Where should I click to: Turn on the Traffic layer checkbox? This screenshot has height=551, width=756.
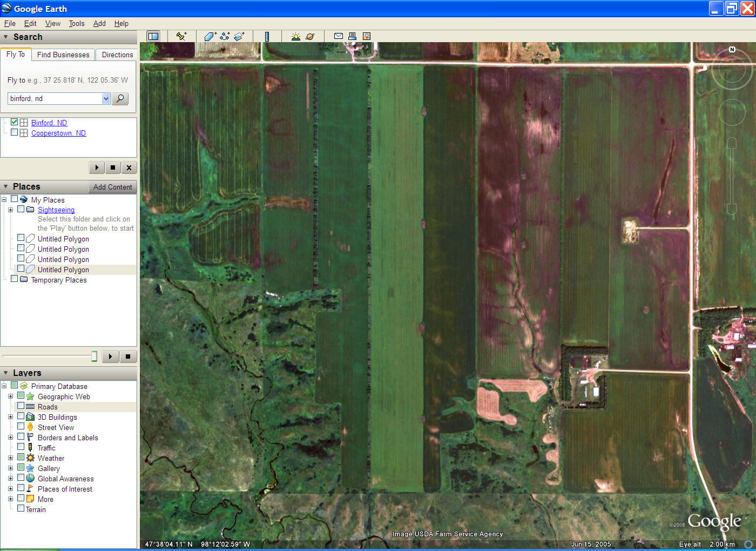click(21, 447)
